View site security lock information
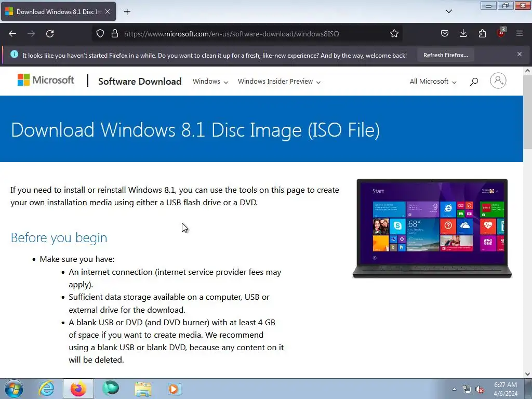Viewport: 532px width, 399px height. pos(115,34)
